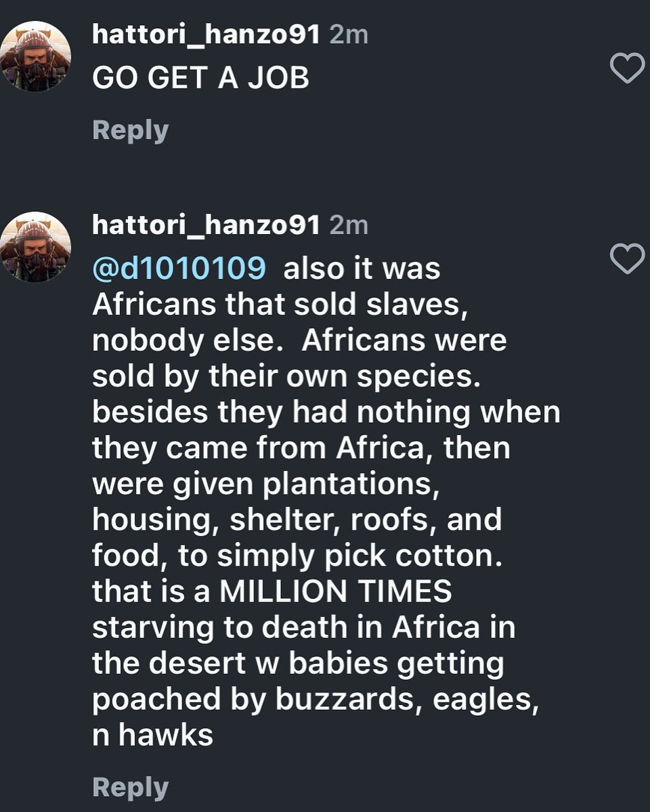Select the "housing, shelter, roofs, and" line
The height and width of the screenshot is (812, 650).
coord(297,520)
